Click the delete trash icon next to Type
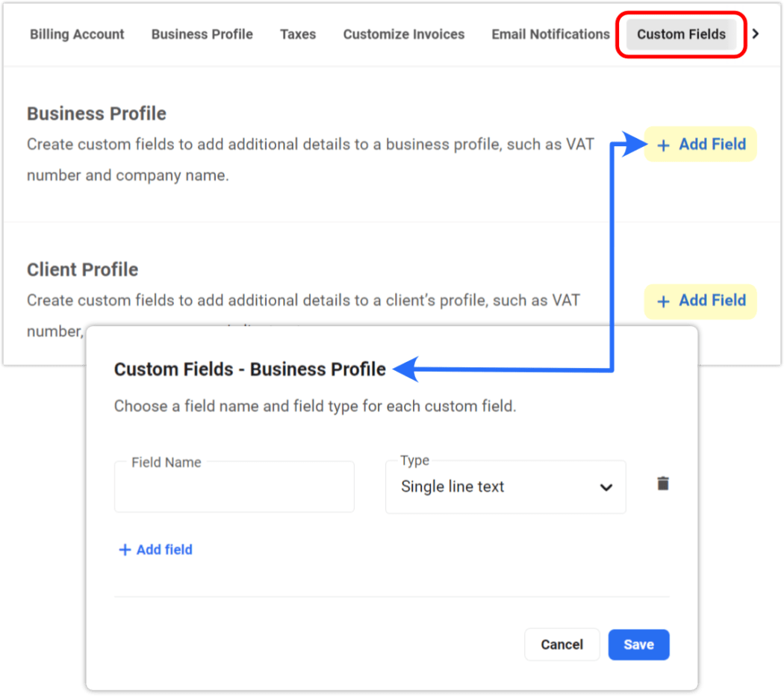Image resolution: width=784 pixels, height=697 pixels. pyautogui.click(x=662, y=484)
